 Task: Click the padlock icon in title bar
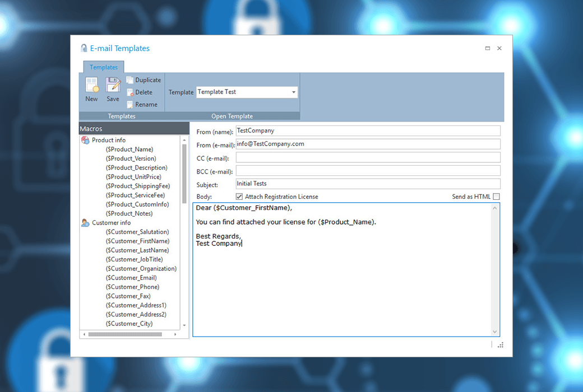click(x=84, y=48)
